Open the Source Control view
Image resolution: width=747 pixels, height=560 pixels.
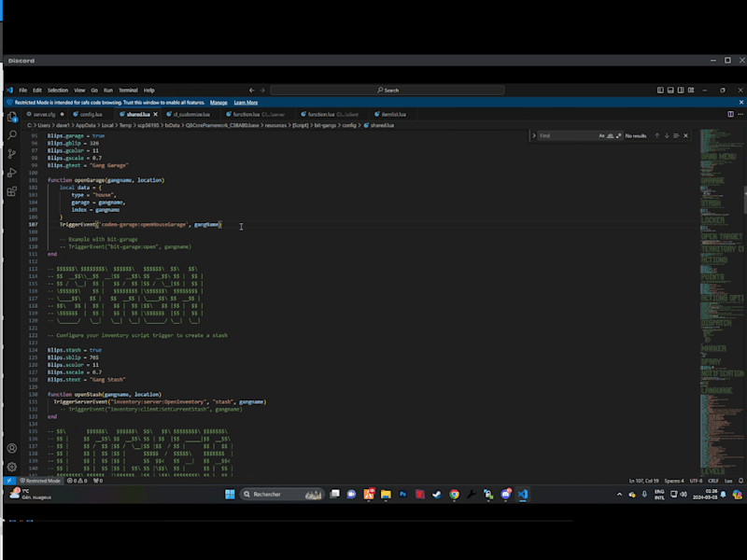[x=12, y=154]
